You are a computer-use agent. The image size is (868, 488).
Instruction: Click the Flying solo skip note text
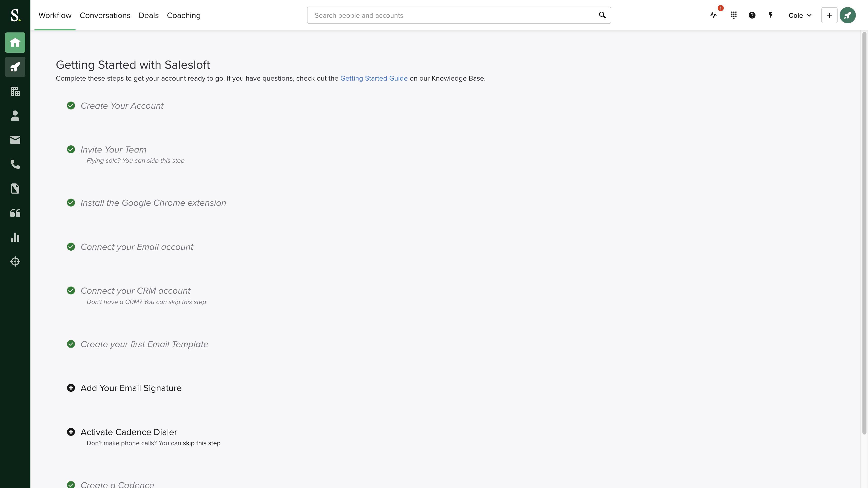tap(135, 161)
